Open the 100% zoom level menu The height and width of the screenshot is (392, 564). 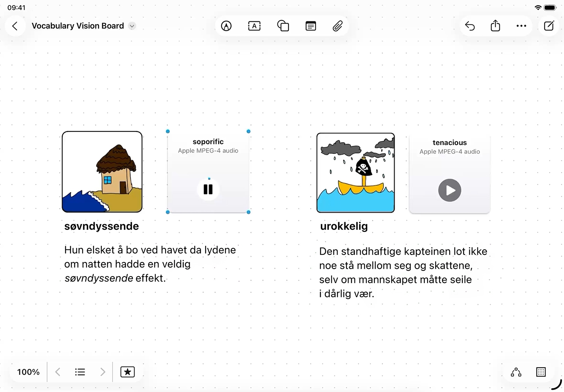[x=28, y=372]
